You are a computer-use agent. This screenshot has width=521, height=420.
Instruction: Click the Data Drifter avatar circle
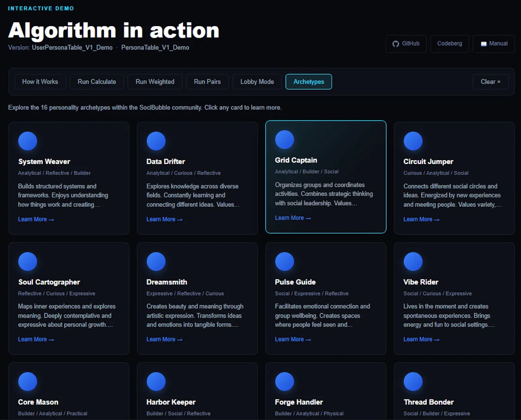156,141
